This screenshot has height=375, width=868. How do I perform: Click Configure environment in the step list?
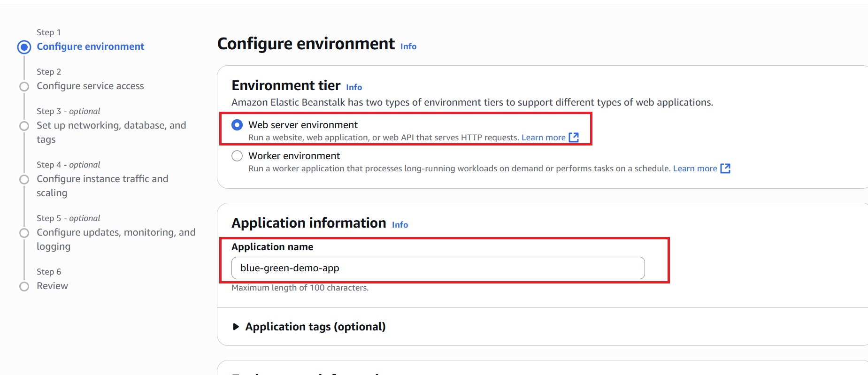pyautogui.click(x=91, y=46)
